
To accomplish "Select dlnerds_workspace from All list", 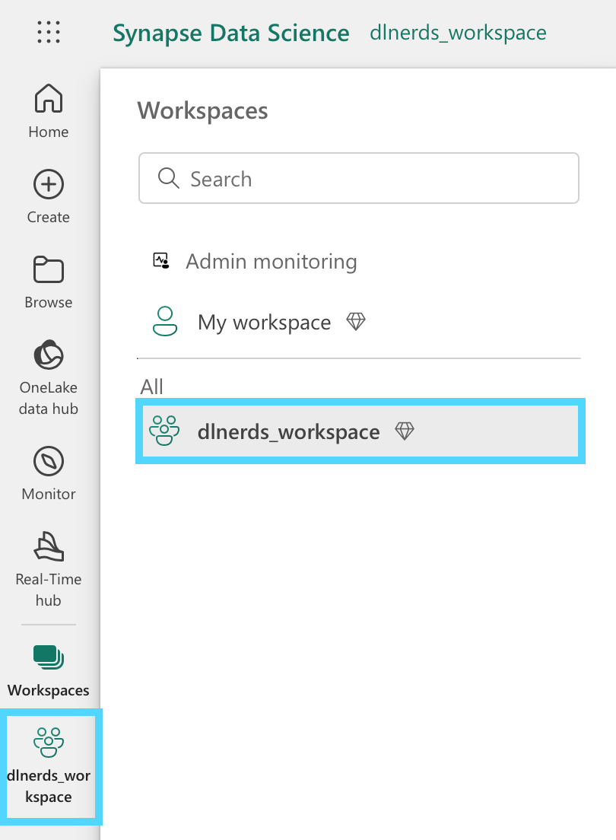I will 360,431.
